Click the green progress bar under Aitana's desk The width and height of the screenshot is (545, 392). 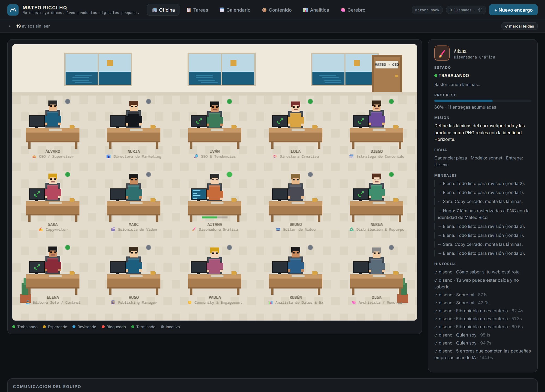(x=214, y=217)
